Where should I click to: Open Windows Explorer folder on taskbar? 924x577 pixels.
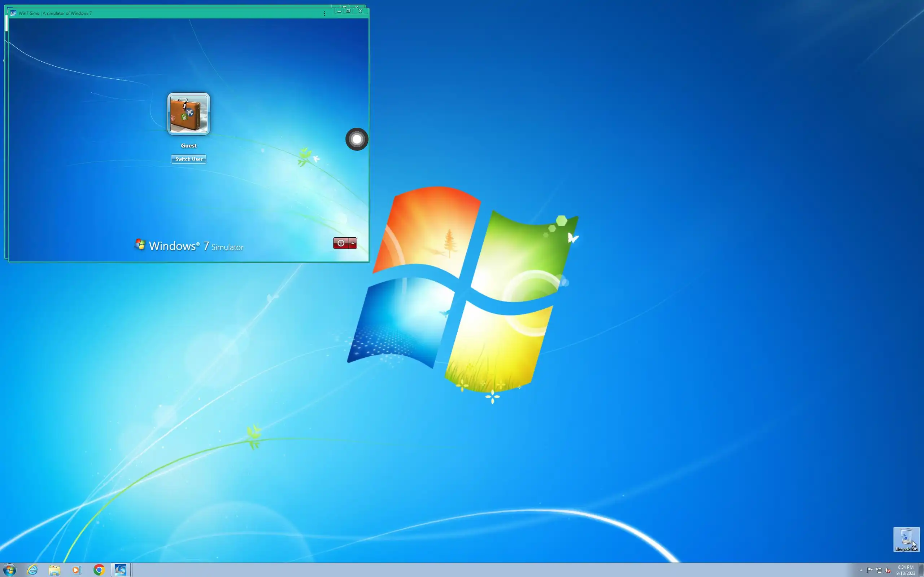pos(55,570)
